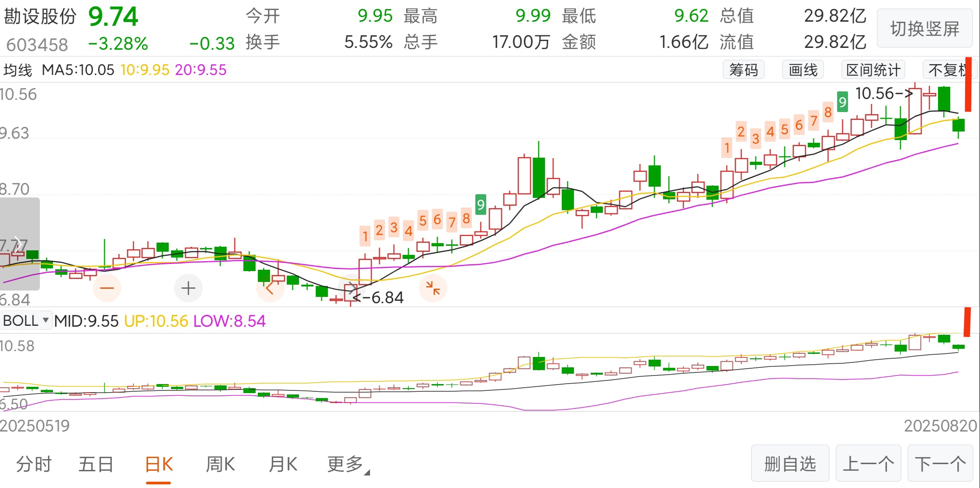Switch to 分时 tab
This screenshot has width=980, height=488.
[34, 464]
